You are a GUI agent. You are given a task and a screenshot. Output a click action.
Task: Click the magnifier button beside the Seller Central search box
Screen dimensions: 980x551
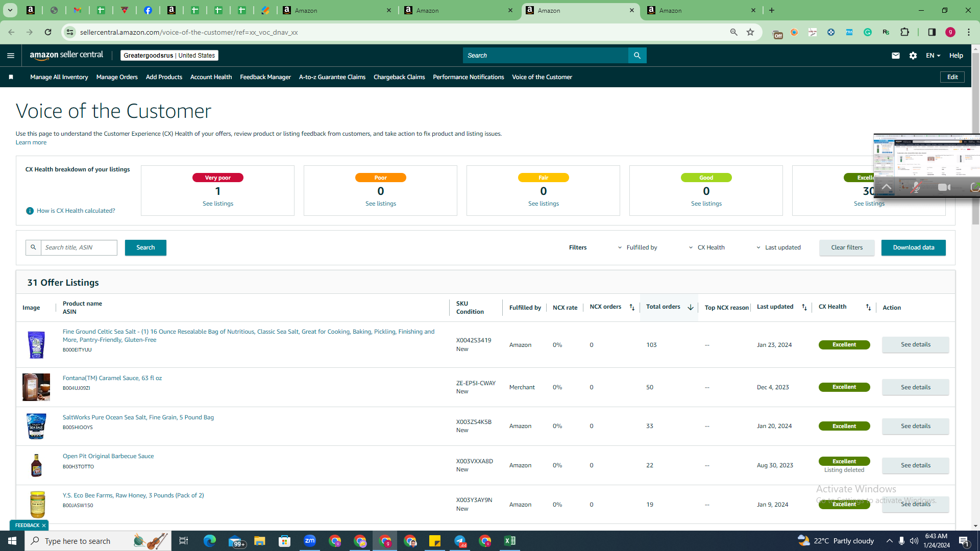point(637,56)
